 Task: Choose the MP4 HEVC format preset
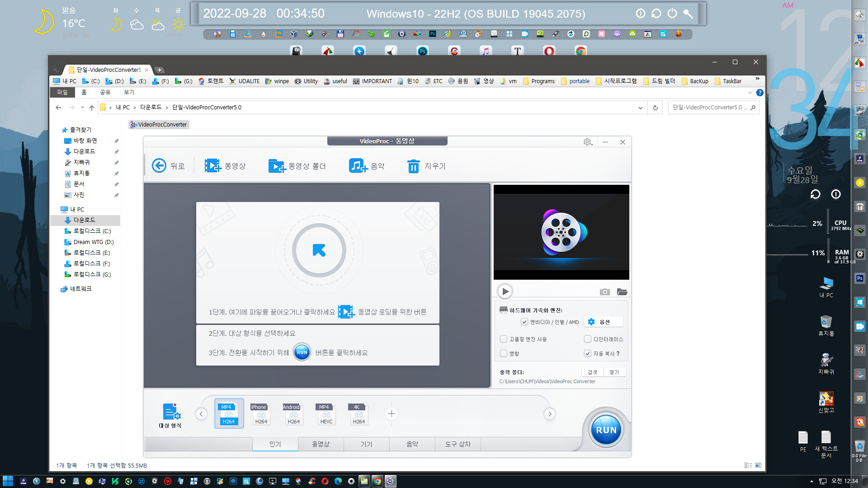click(x=326, y=414)
